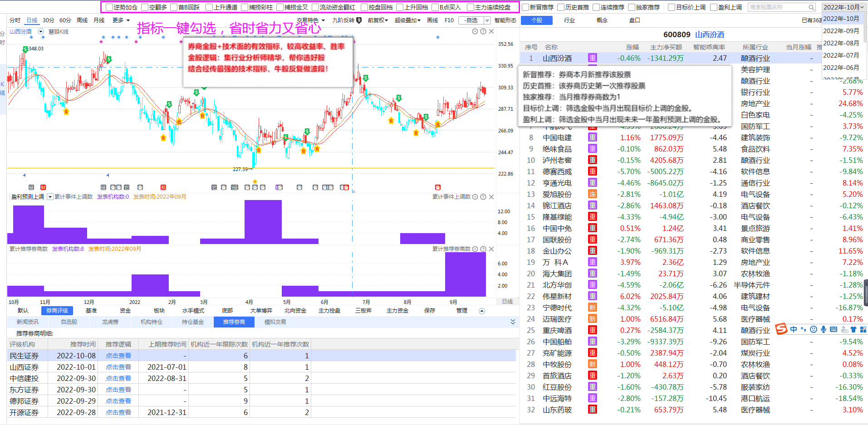
Task: Expand bottom panel with double-chevron arrow
Action: click(513, 322)
